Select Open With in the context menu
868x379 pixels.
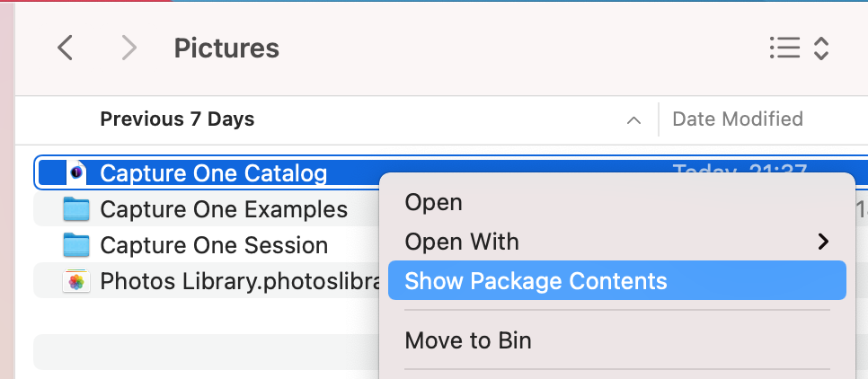tap(462, 242)
